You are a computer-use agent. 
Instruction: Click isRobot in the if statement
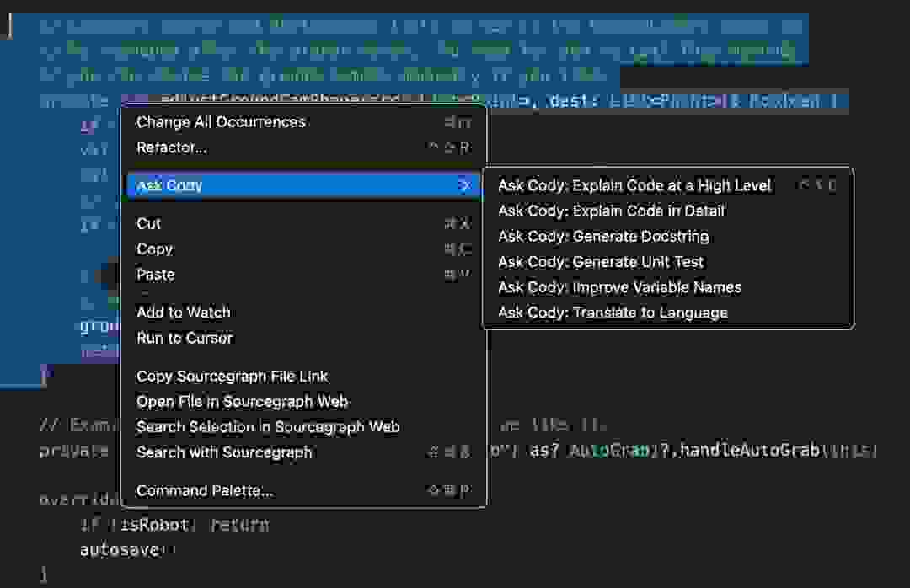coord(154,525)
